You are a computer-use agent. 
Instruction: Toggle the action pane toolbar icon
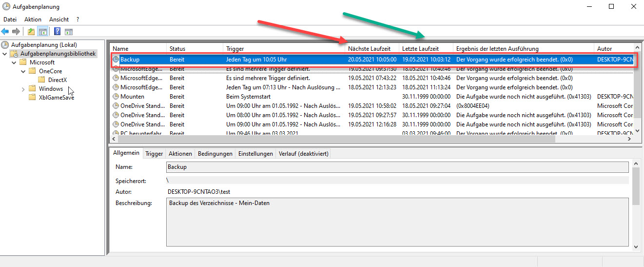coord(69,32)
